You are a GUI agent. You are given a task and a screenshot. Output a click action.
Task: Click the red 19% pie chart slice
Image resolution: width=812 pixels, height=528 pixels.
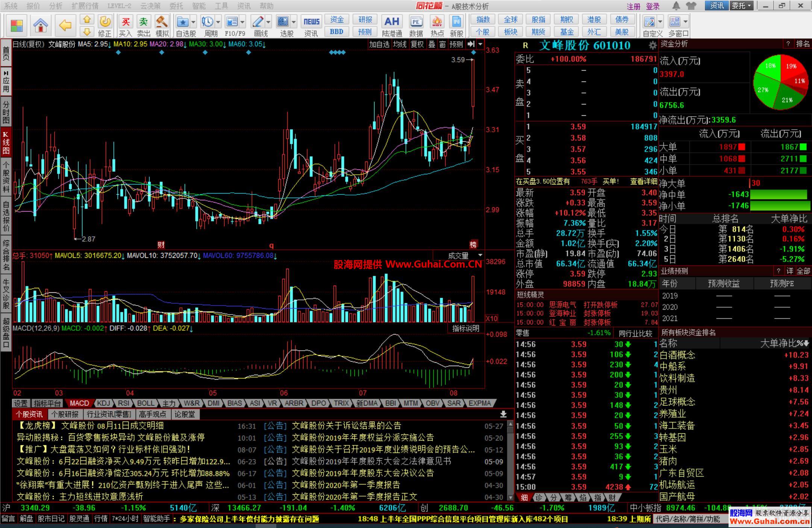[792, 66]
